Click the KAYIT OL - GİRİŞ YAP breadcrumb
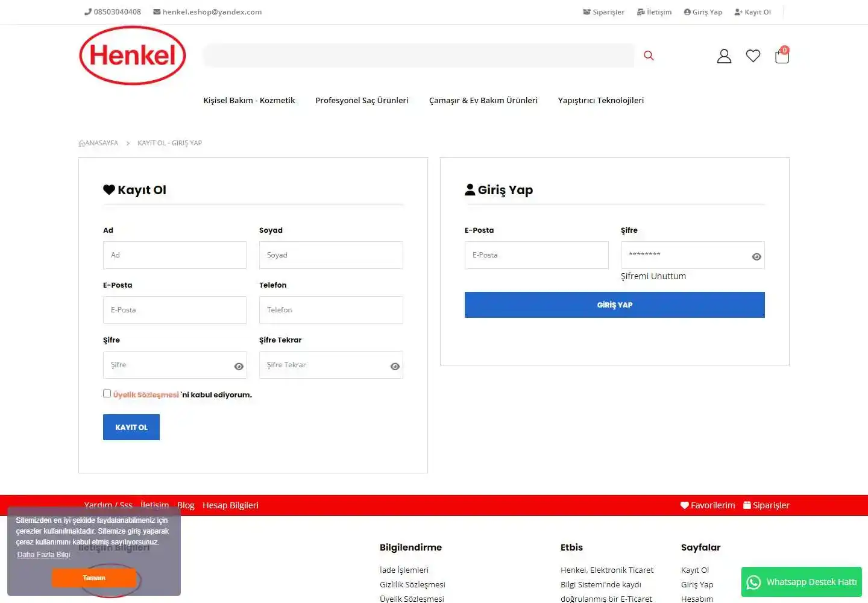The width and height of the screenshot is (868, 603). pos(169,143)
